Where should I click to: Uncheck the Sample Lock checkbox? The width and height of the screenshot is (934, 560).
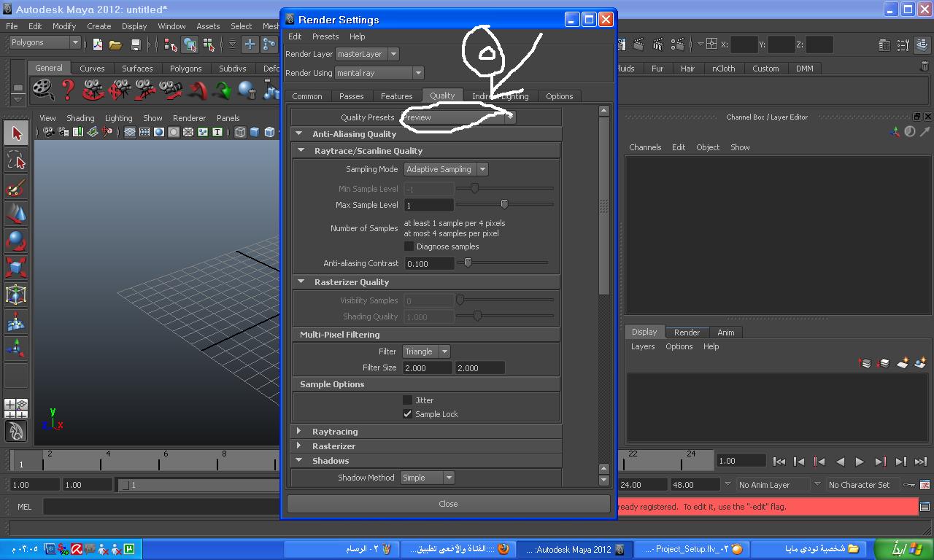pos(408,413)
